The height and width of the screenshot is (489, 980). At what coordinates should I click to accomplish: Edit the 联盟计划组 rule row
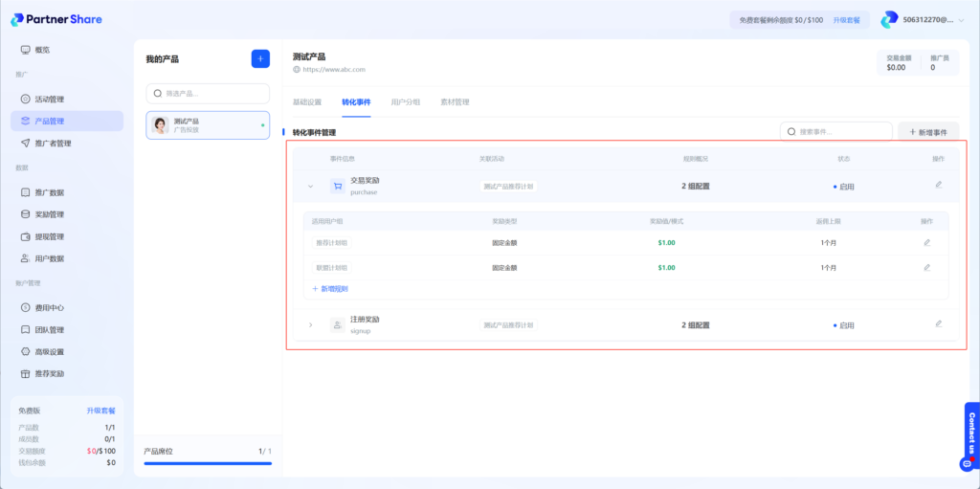[x=926, y=268]
